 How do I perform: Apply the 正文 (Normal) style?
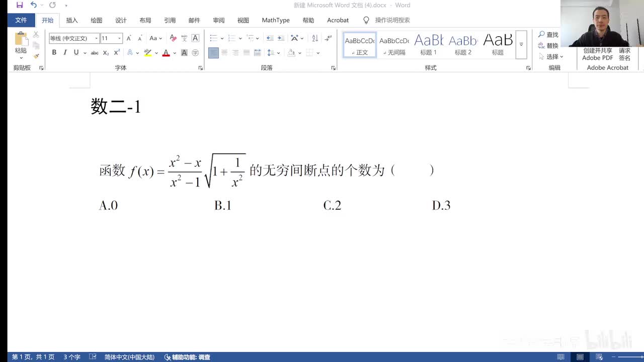[x=360, y=45]
